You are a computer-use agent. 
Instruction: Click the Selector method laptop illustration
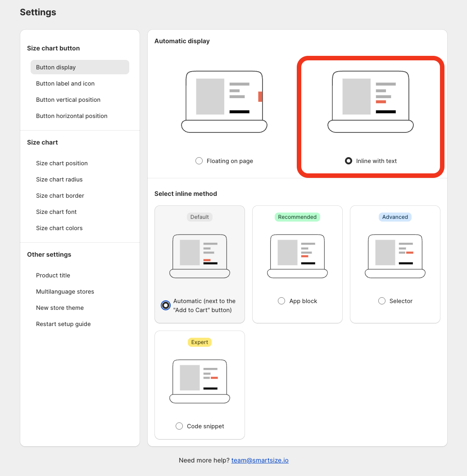pos(395,256)
